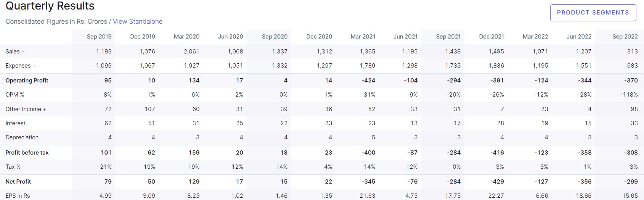Image resolution: width=644 pixels, height=200 pixels.
Task: Open the Product Segments view
Action: [593, 13]
